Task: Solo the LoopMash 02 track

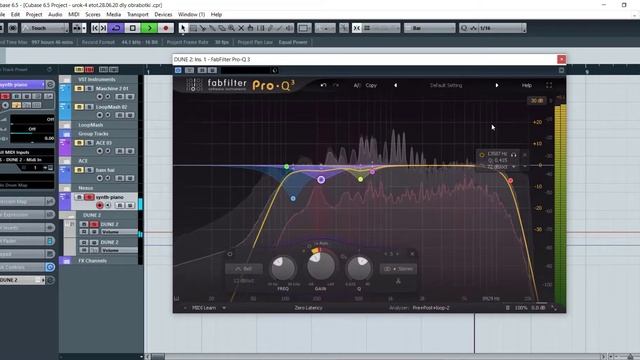Action: pos(89,107)
